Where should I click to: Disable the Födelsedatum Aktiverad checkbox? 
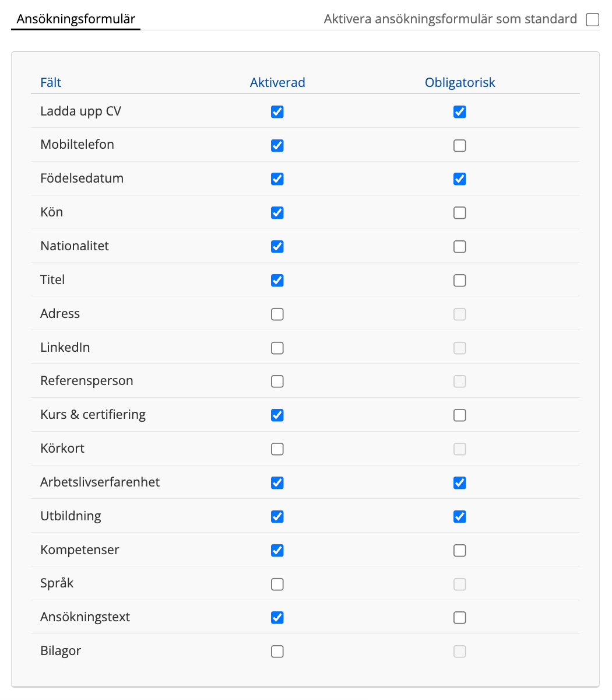coord(277,179)
